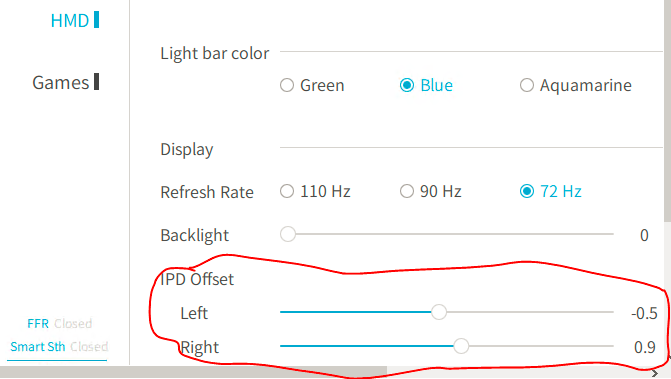This screenshot has height=379, width=671.
Task: Click the Right IPD offset slider handle
Action: pyautogui.click(x=461, y=346)
